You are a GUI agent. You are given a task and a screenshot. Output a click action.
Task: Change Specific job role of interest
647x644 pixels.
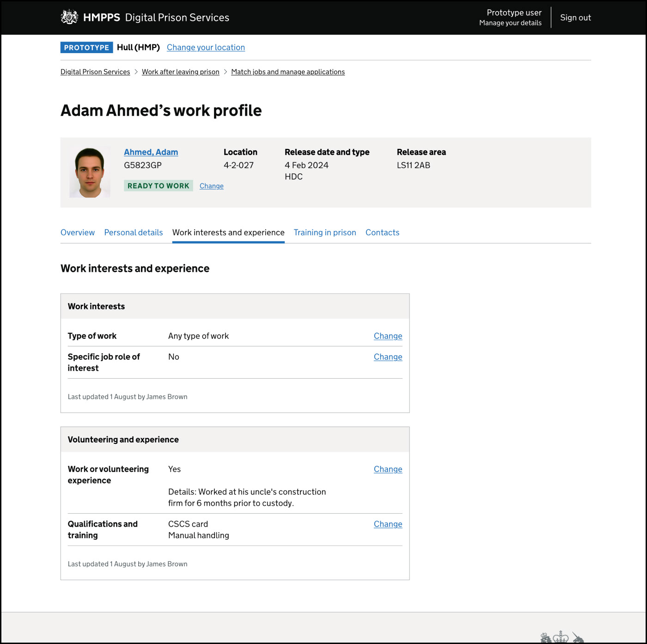(388, 357)
